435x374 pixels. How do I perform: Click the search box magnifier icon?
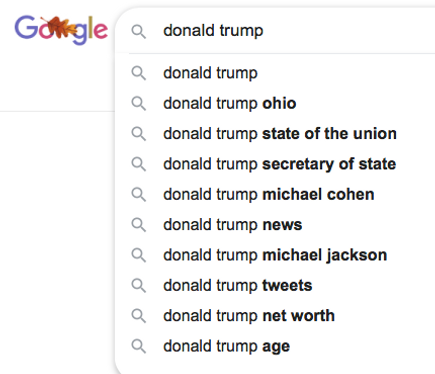tap(138, 32)
